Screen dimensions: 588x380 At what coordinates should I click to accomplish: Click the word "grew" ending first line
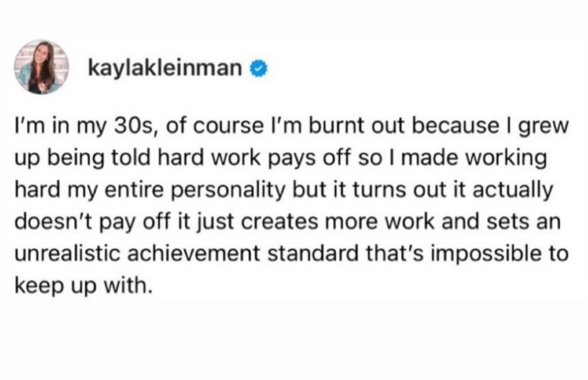click(x=543, y=127)
